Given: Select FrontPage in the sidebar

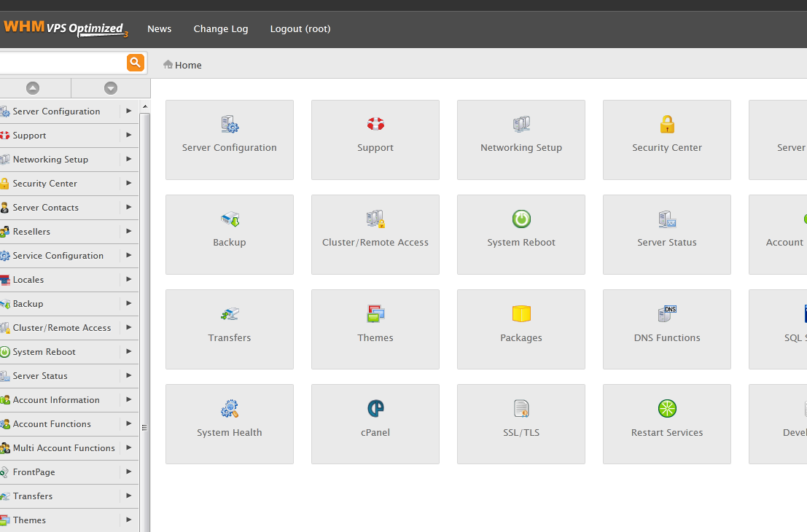Looking at the screenshot, I should coord(34,472).
